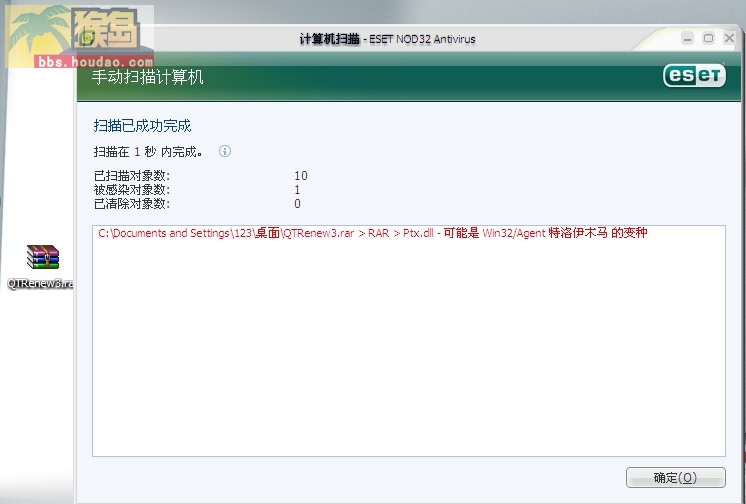Click the 手动扫描计算机 header title
746x504 pixels.
pyautogui.click(x=147, y=77)
